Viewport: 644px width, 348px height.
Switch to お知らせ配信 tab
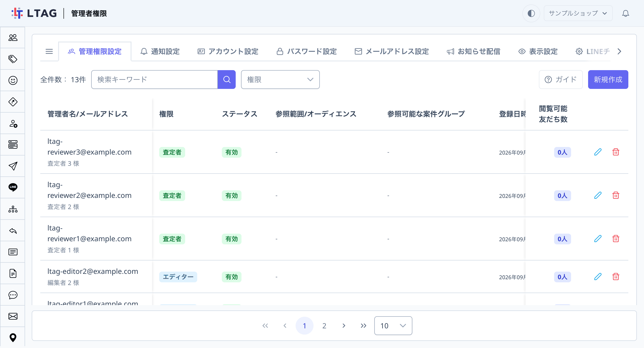pos(473,51)
